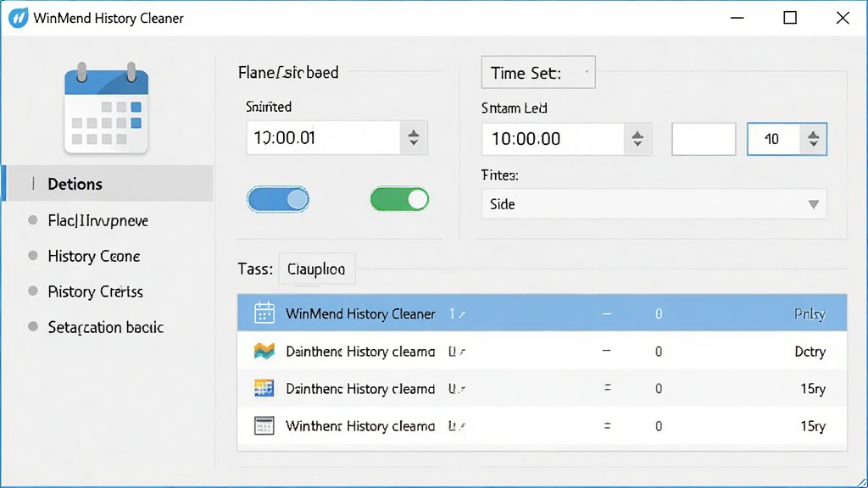The height and width of the screenshot is (488, 868).
Task: Click wave icon of first Dainthenc row
Action: click(264, 351)
